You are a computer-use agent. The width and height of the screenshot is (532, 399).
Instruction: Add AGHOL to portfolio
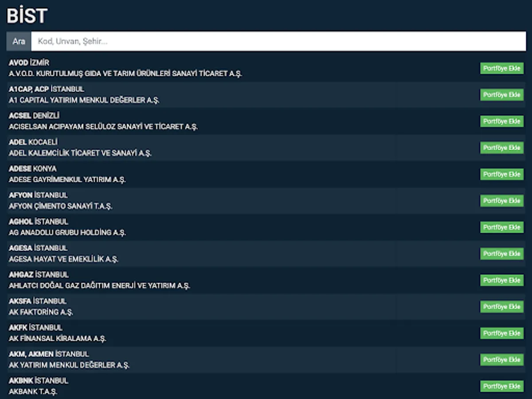pos(502,227)
